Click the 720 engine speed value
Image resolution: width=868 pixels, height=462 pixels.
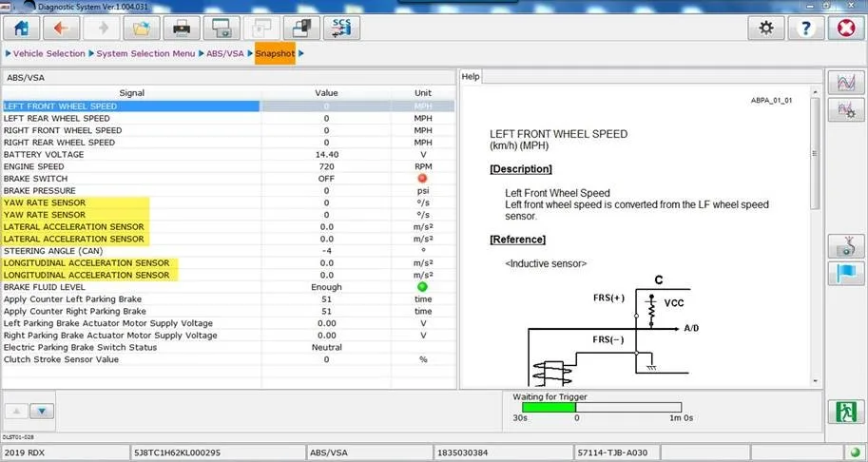tap(327, 166)
